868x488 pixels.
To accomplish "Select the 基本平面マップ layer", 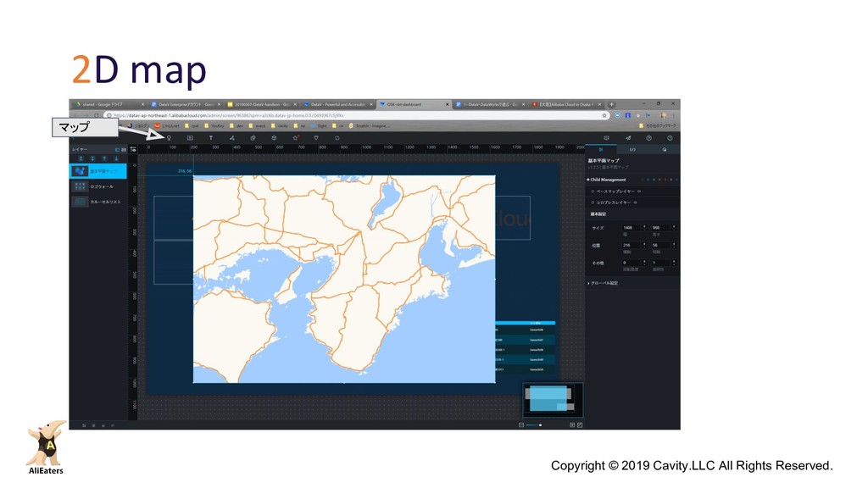I will (98, 171).
